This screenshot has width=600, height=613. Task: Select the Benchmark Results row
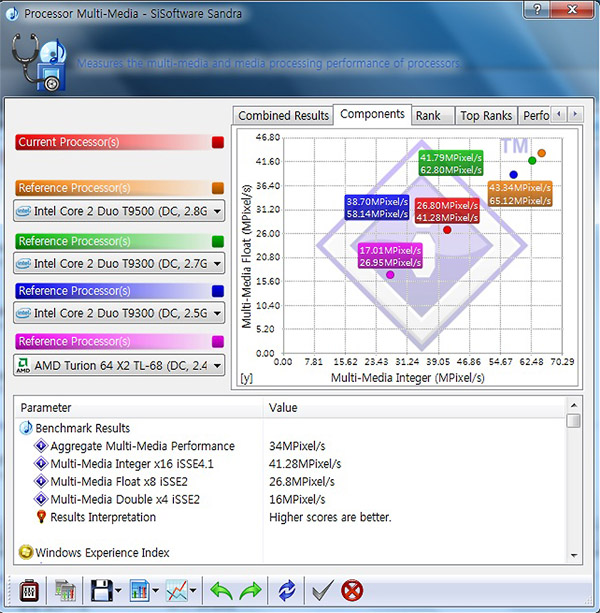pos(290,428)
